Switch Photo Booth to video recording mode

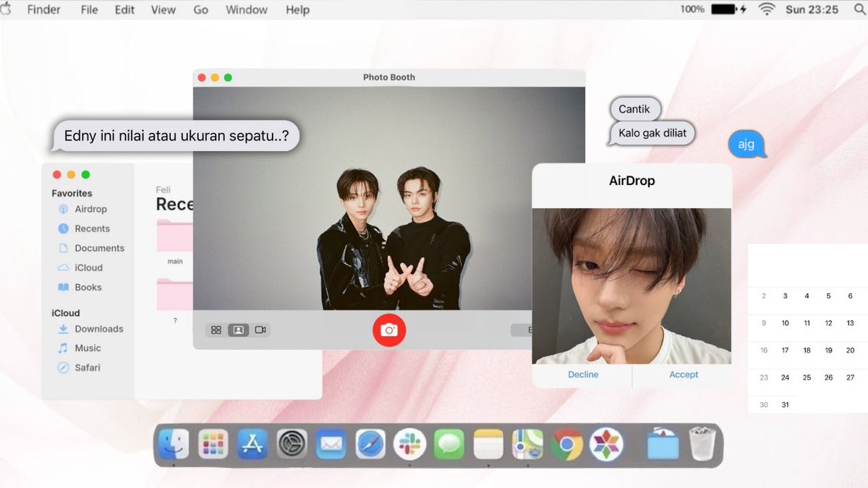[x=260, y=330]
